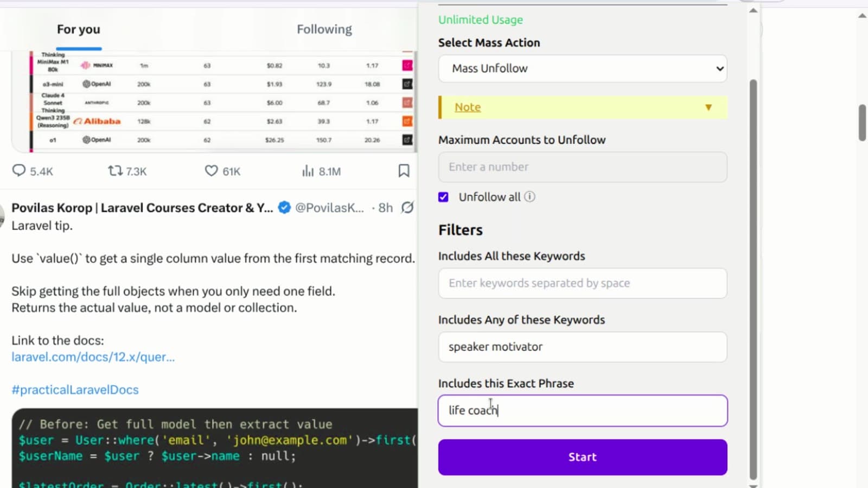Click the Laravel tip. text
868x488 pixels.
[42, 226]
